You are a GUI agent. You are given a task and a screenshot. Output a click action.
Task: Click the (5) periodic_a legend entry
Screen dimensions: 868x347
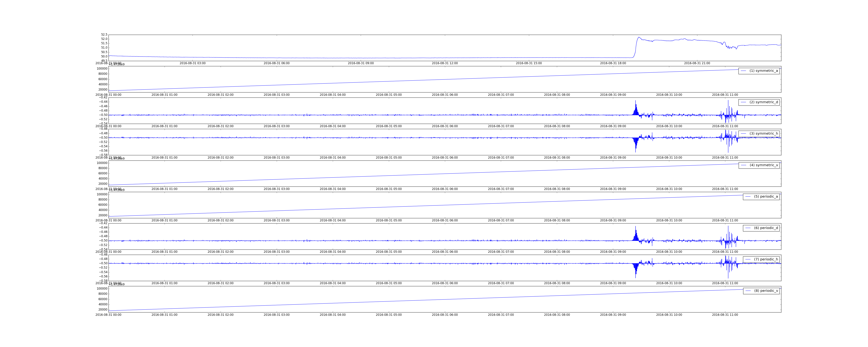[x=761, y=196]
